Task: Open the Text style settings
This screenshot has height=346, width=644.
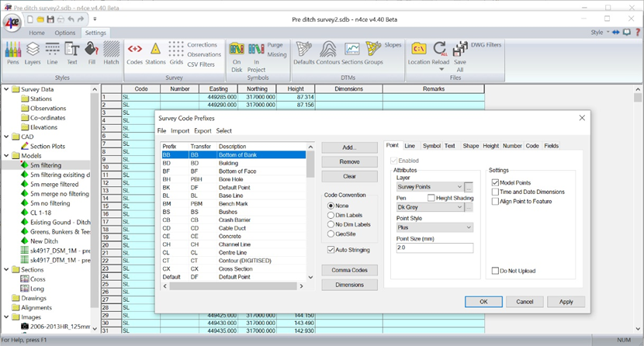Action: coord(72,54)
